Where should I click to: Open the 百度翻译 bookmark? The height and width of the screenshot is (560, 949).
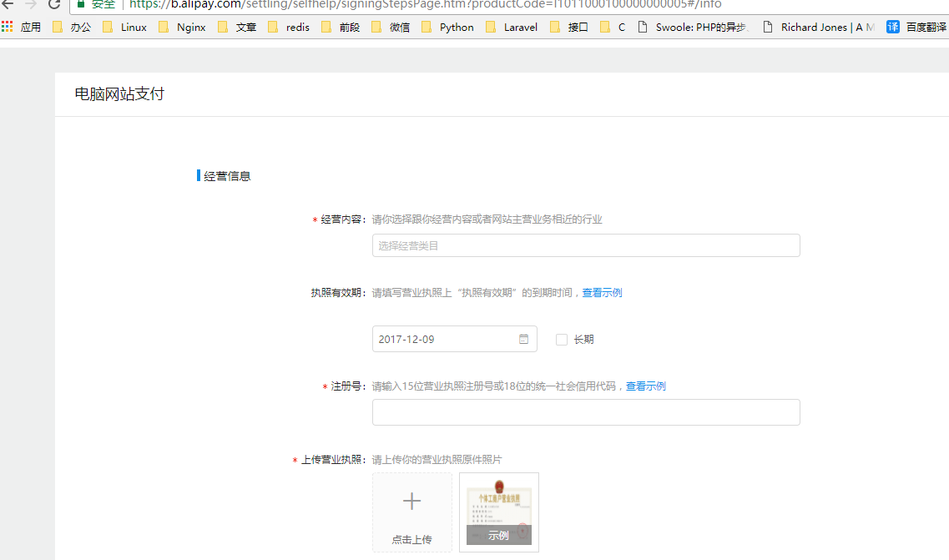916,27
